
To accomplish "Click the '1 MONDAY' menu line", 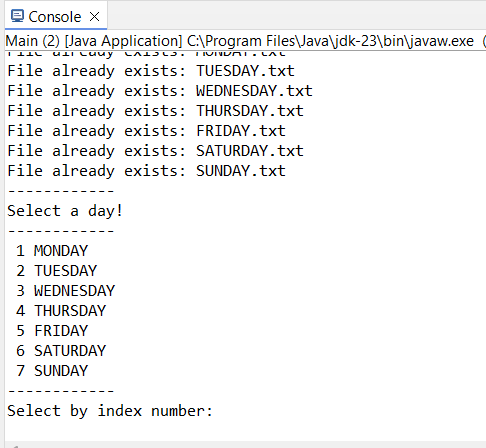I will pyautogui.click(x=52, y=251).
